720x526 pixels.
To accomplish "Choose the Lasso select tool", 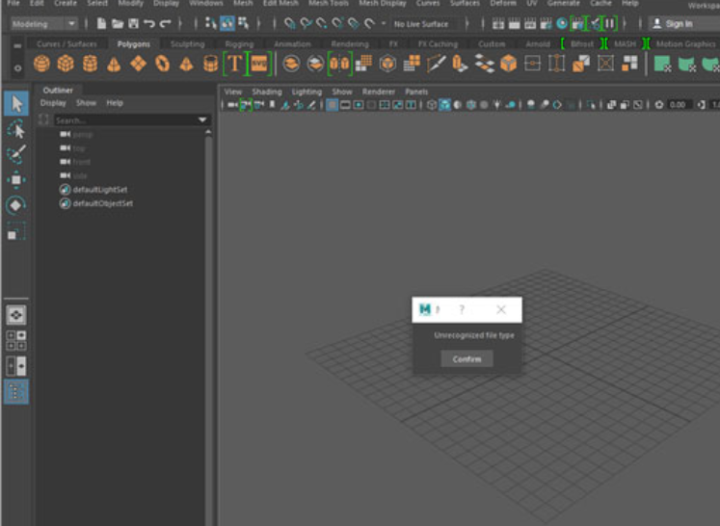I will click(16, 129).
